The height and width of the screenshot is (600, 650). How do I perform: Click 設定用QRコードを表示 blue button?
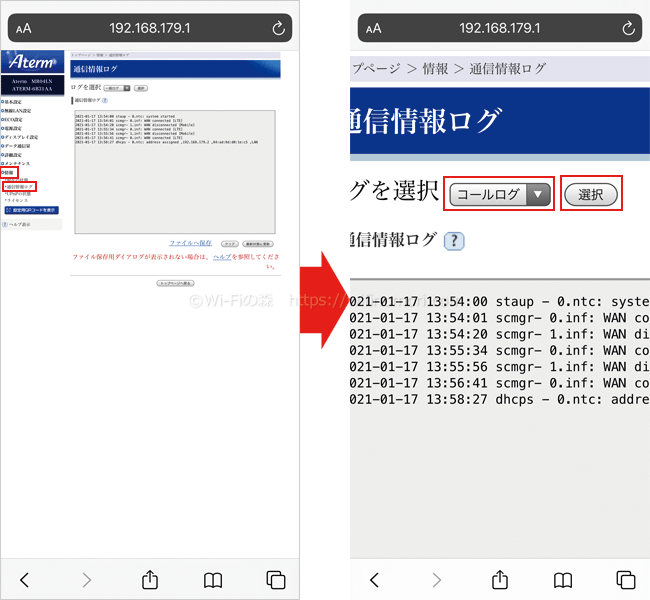pyautogui.click(x=32, y=210)
